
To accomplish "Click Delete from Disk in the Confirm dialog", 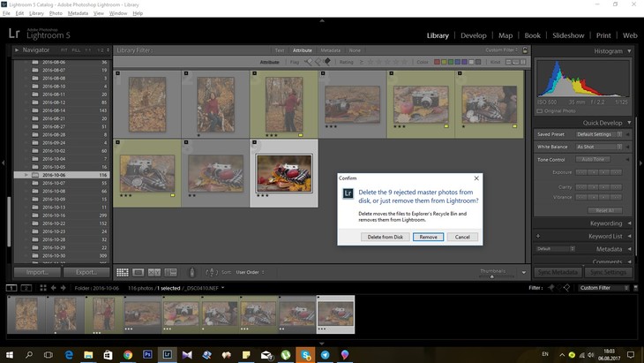I will click(385, 237).
